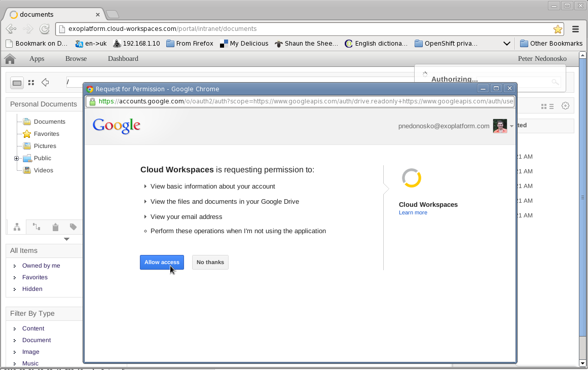The image size is (588, 370).
Task: Click the bookmark star icon
Action: (x=558, y=29)
